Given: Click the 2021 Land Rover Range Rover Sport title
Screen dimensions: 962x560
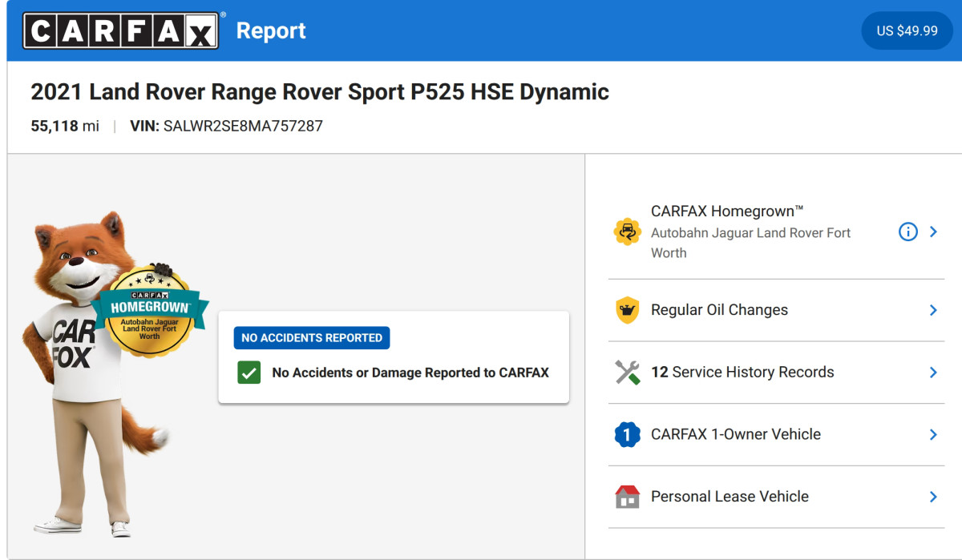Looking at the screenshot, I should pyautogui.click(x=320, y=92).
